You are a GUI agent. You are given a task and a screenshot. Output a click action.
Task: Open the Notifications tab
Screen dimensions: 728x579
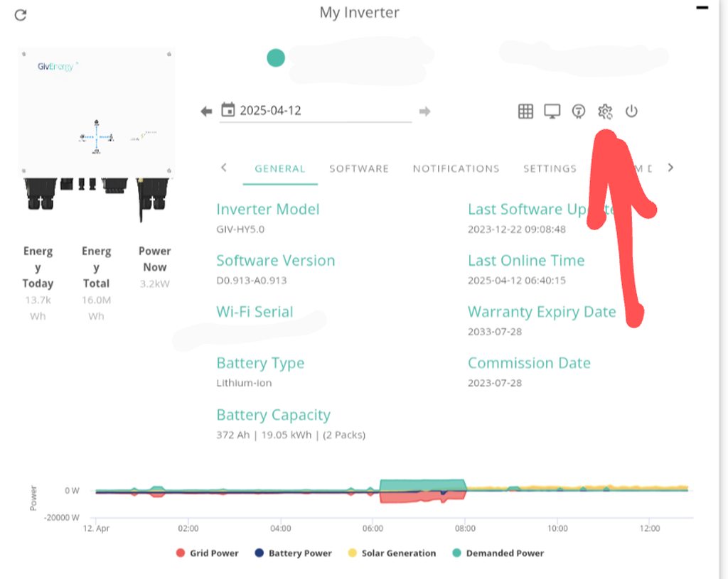click(456, 168)
